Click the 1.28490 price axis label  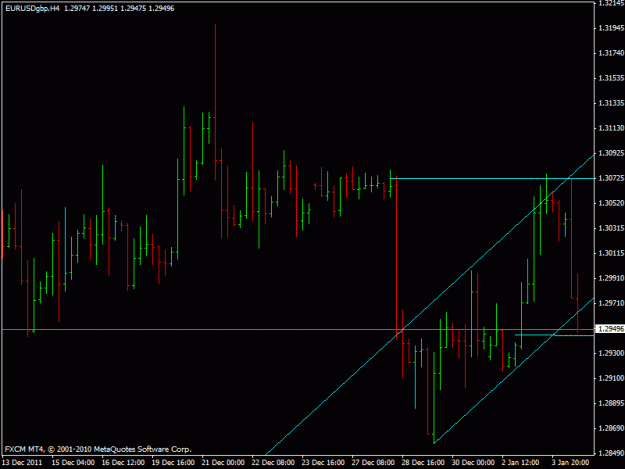click(x=611, y=453)
